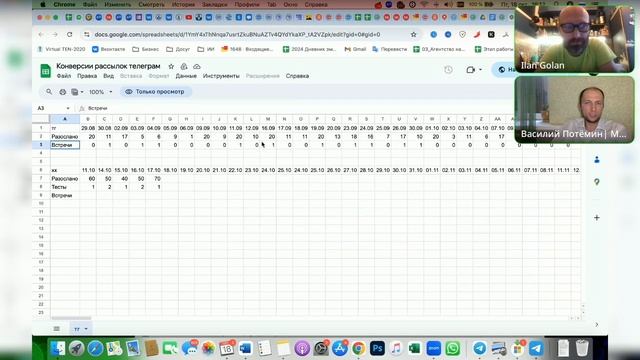Select cell A8 labeled Тесты

coord(65,187)
